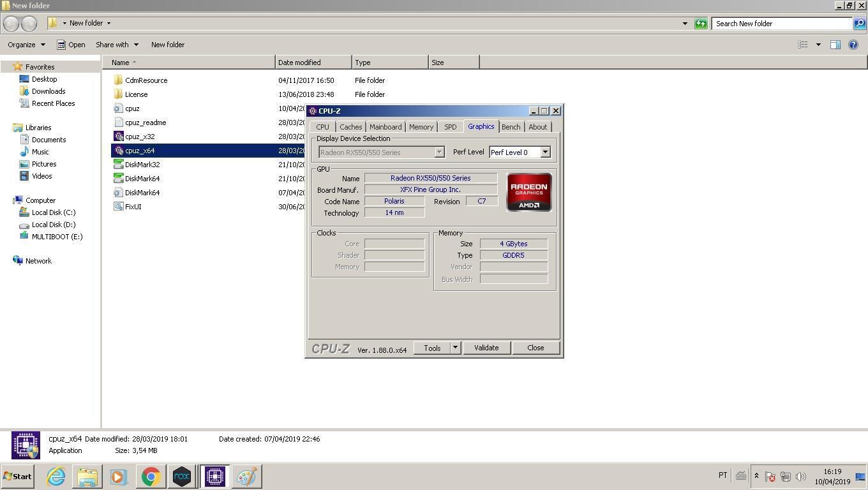Change the view icon in Explorer

803,45
